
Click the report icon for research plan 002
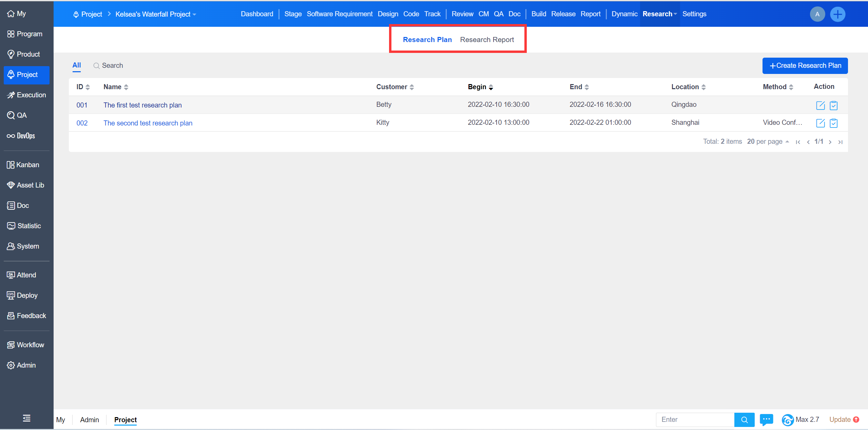tap(833, 123)
